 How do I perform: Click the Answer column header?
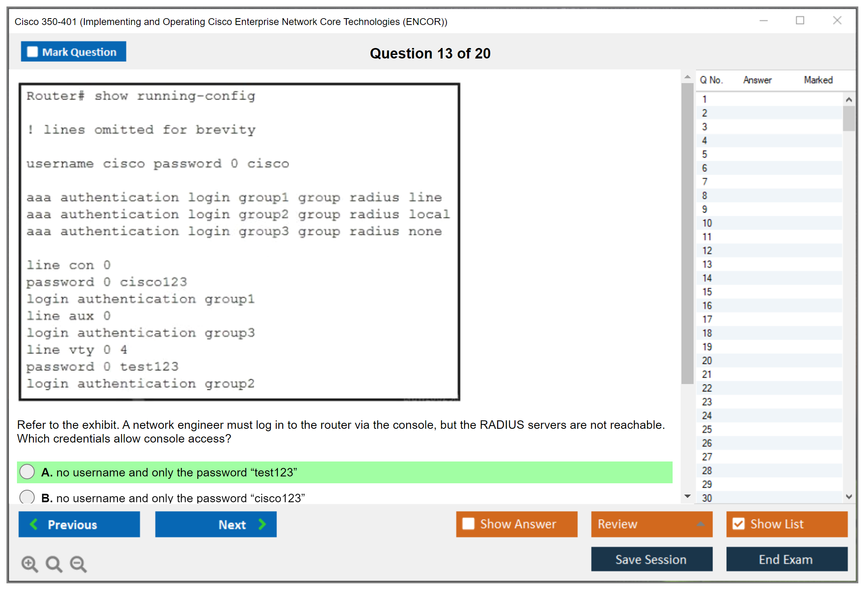coord(757,80)
